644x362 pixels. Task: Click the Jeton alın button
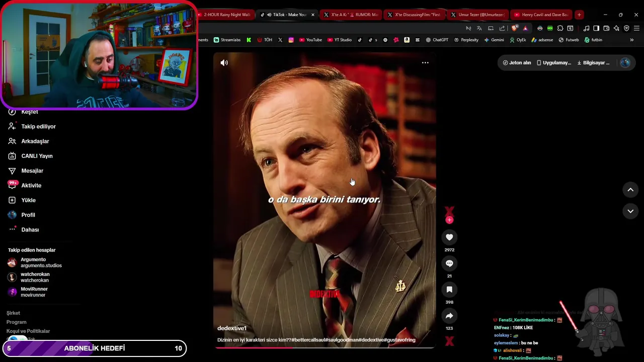pyautogui.click(x=517, y=63)
